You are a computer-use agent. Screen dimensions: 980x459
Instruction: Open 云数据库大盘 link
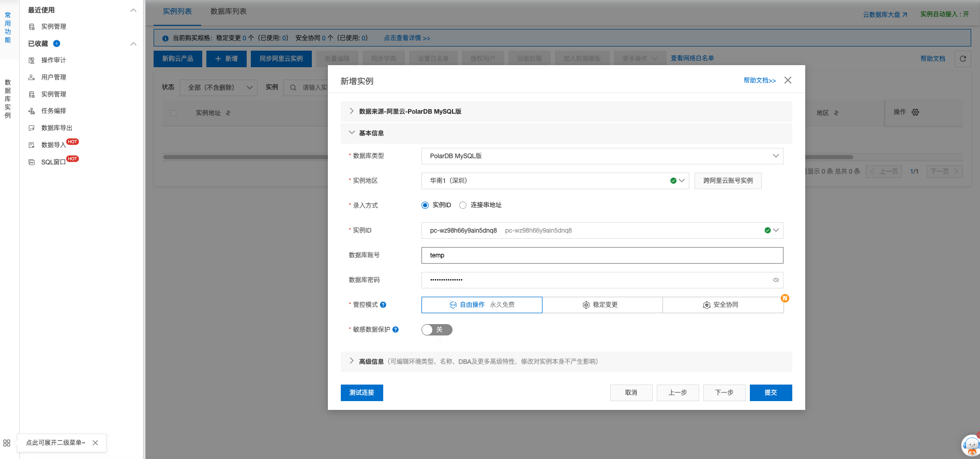(x=885, y=14)
